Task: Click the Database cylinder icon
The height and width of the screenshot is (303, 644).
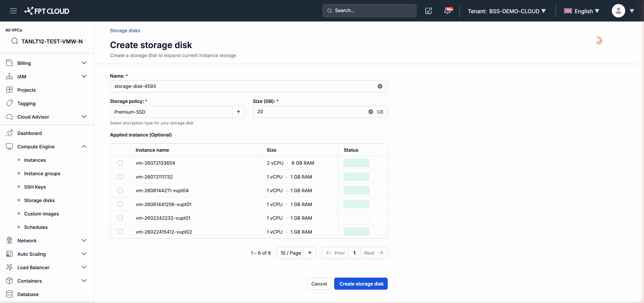Action: [9, 294]
